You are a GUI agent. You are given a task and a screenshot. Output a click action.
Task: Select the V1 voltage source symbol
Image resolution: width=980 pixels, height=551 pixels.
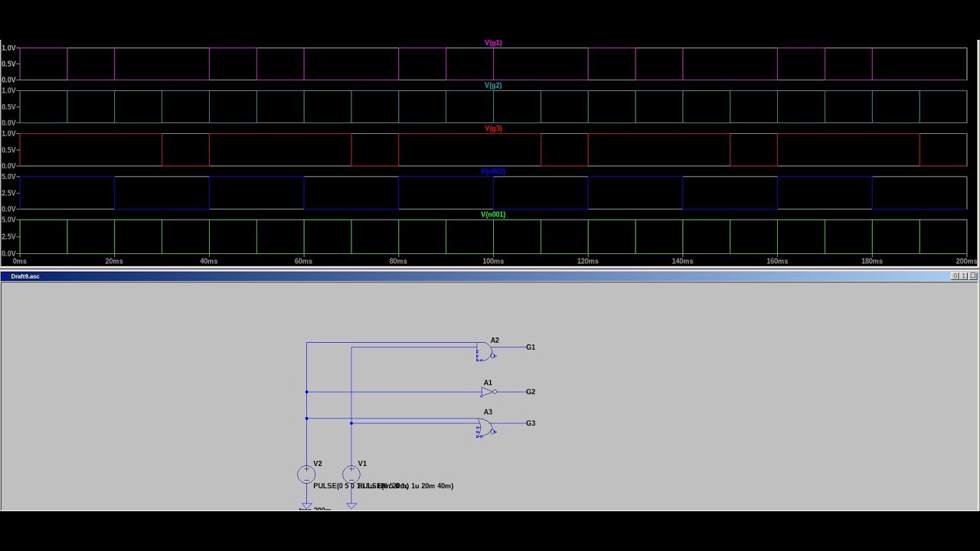(351, 474)
